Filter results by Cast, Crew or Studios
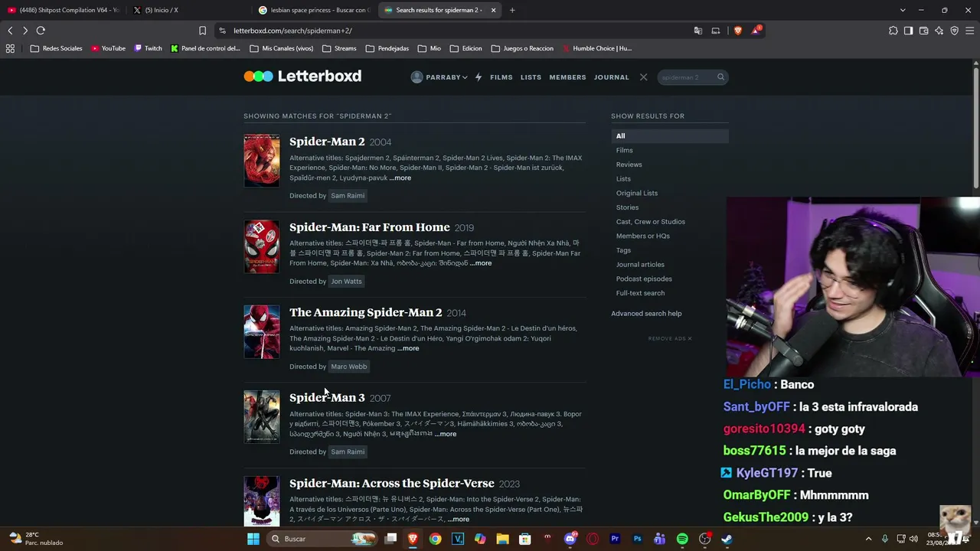This screenshot has width=980, height=551. tap(651, 222)
